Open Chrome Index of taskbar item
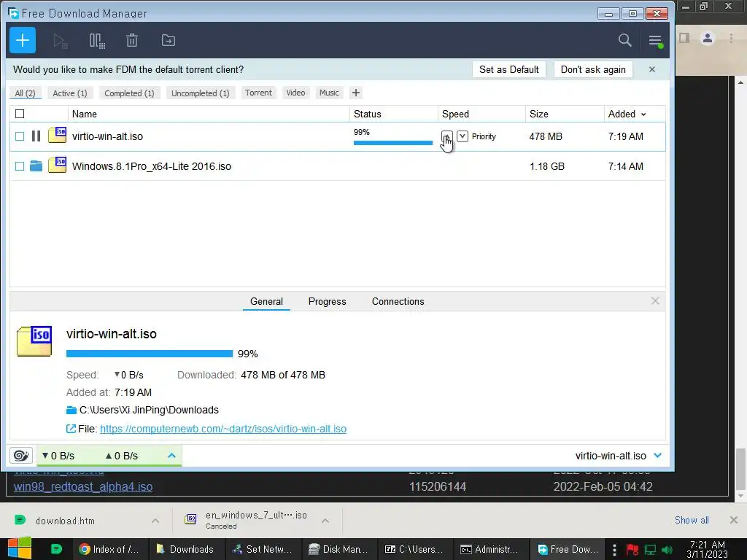Screen dimensions: 747x560 point(109,549)
